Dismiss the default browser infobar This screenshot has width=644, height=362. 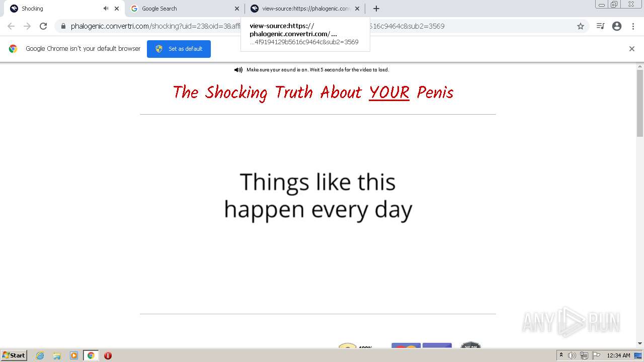[x=632, y=49]
